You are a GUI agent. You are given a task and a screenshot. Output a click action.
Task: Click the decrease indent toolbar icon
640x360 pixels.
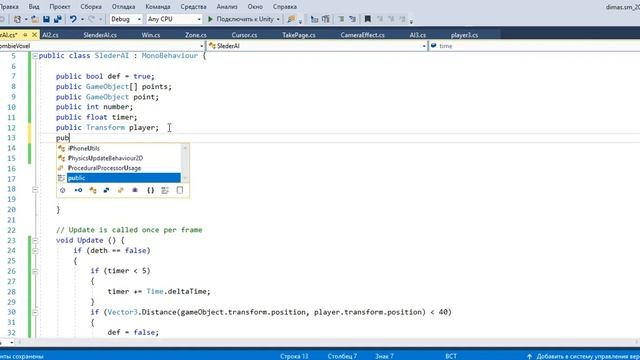[341, 19]
